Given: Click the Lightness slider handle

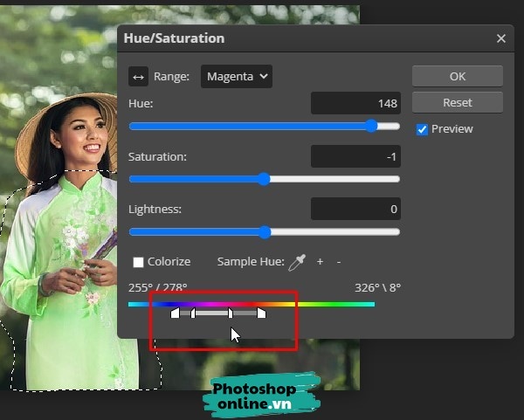Looking at the screenshot, I should [x=265, y=232].
